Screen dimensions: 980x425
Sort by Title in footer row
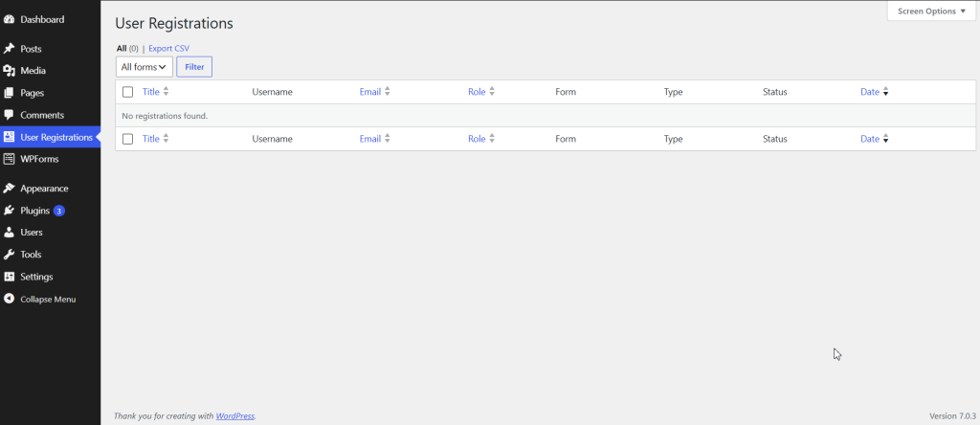pyautogui.click(x=150, y=139)
